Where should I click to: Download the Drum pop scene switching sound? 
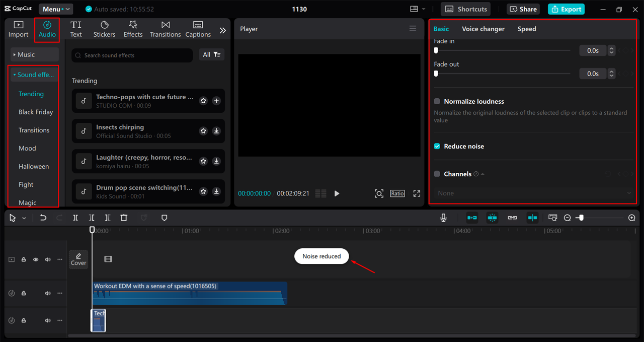coord(216,191)
